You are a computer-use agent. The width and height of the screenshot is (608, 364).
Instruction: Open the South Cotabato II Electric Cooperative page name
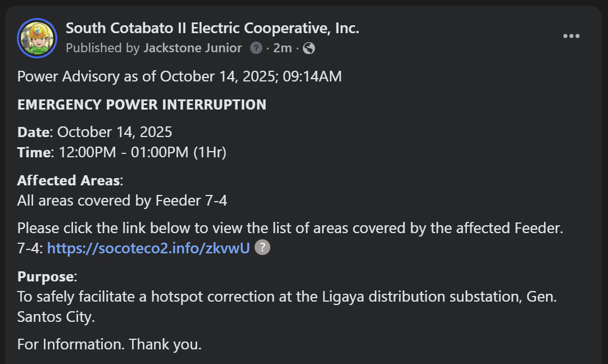[x=212, y=28]
